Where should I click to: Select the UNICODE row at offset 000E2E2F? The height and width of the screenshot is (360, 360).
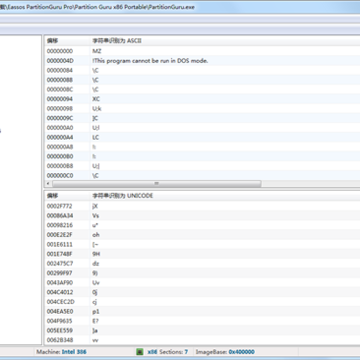click(x=202, y=235)
